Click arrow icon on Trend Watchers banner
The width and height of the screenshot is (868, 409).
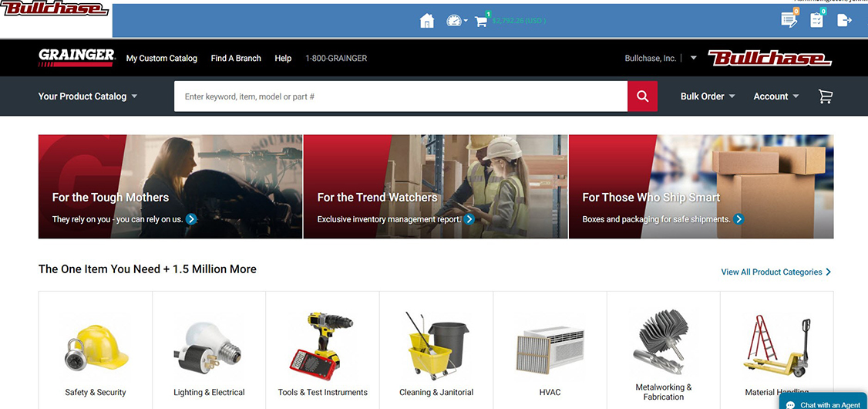pos(469,219)
